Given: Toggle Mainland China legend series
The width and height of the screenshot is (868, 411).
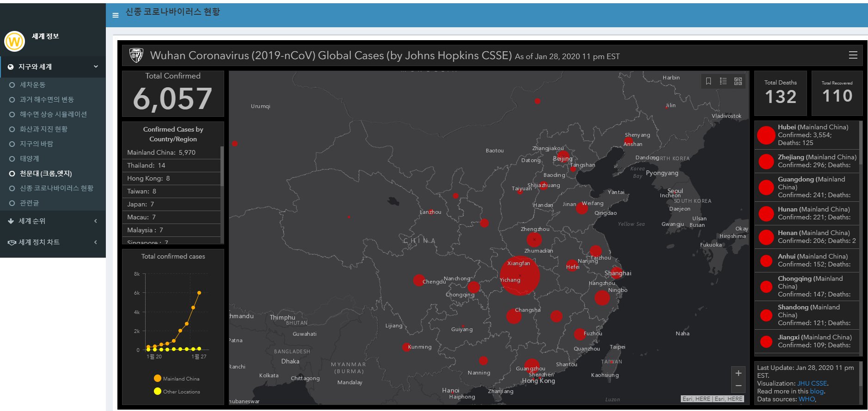Looking at the screenshot, I should point(177,379).
